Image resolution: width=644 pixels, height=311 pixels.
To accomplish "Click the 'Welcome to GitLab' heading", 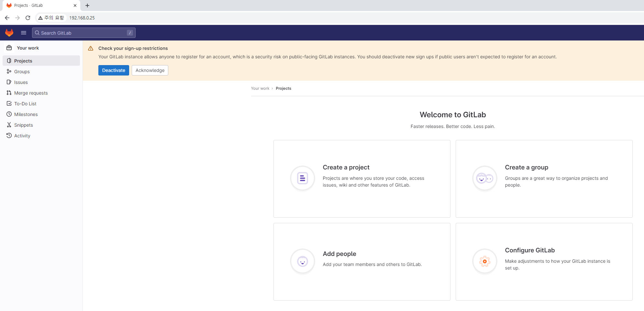I will click(453, 115).
